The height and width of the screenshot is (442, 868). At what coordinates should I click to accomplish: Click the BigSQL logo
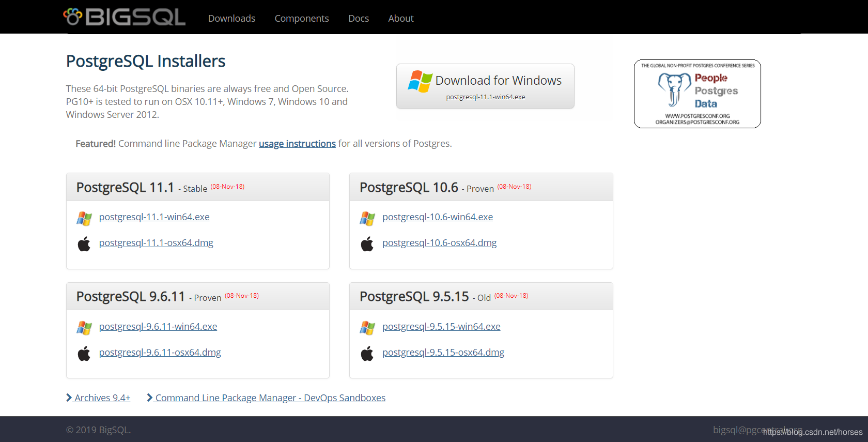click(x=124, y=17)
